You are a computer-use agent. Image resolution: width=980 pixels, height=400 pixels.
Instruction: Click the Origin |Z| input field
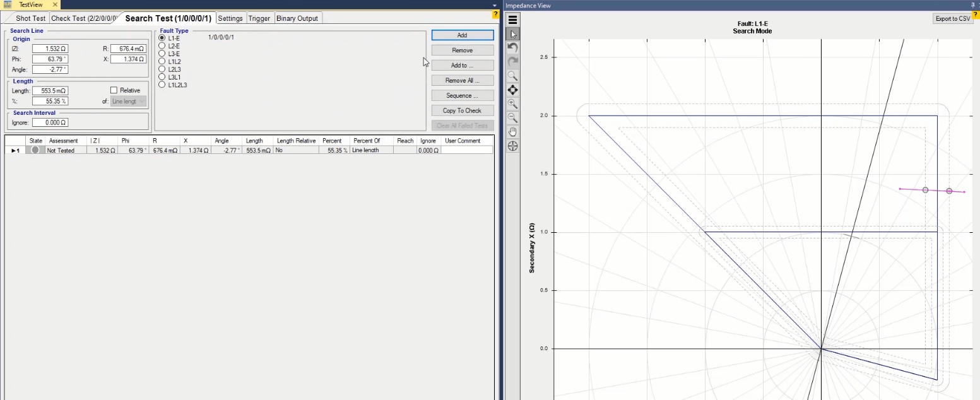(x=50, y=49)
